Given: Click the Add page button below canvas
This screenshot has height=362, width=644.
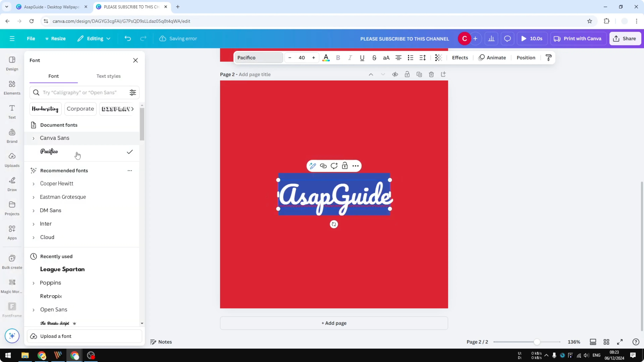Looking at the screenshot, I should 334,323.
